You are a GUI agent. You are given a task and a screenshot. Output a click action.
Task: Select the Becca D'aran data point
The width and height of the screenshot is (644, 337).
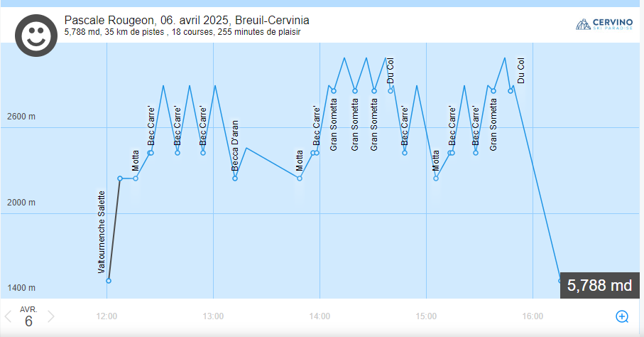coord(235,178)
